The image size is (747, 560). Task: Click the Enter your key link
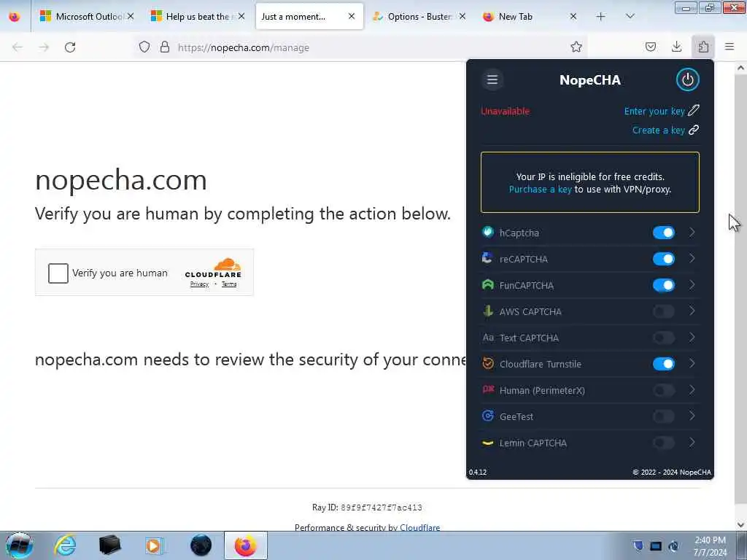pos(654,111)
